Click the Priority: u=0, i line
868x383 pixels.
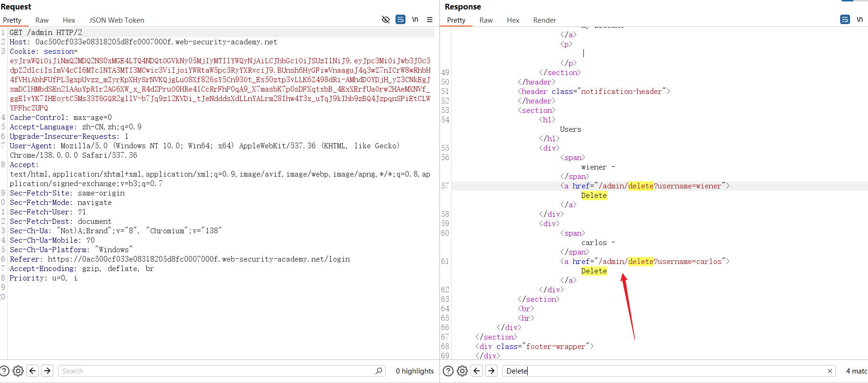pyautogui.click(x=43, y=278)
